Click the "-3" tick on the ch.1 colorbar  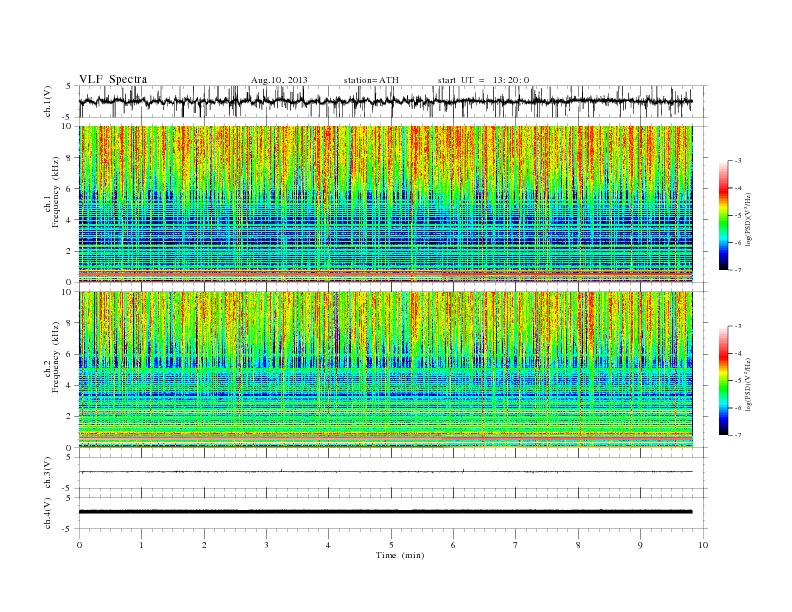738,161
